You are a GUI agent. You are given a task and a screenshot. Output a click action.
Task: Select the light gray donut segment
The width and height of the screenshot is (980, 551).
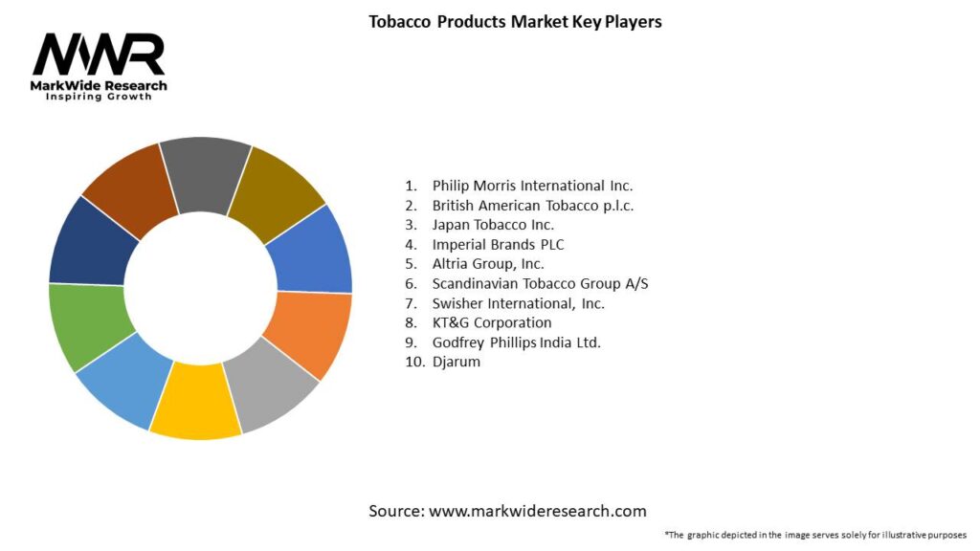pyautogui.click(x=271, y=386)
